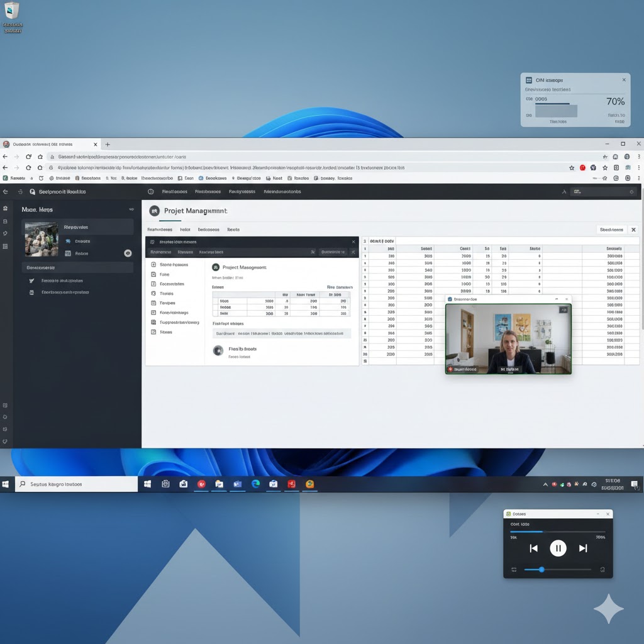Mute audio with the speaker icon in media player
Screen dimensions: 644x644
coord(514,569)
